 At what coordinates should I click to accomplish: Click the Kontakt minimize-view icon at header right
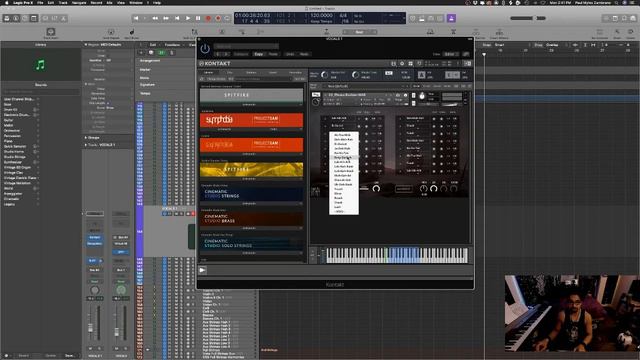click(467, 64)
